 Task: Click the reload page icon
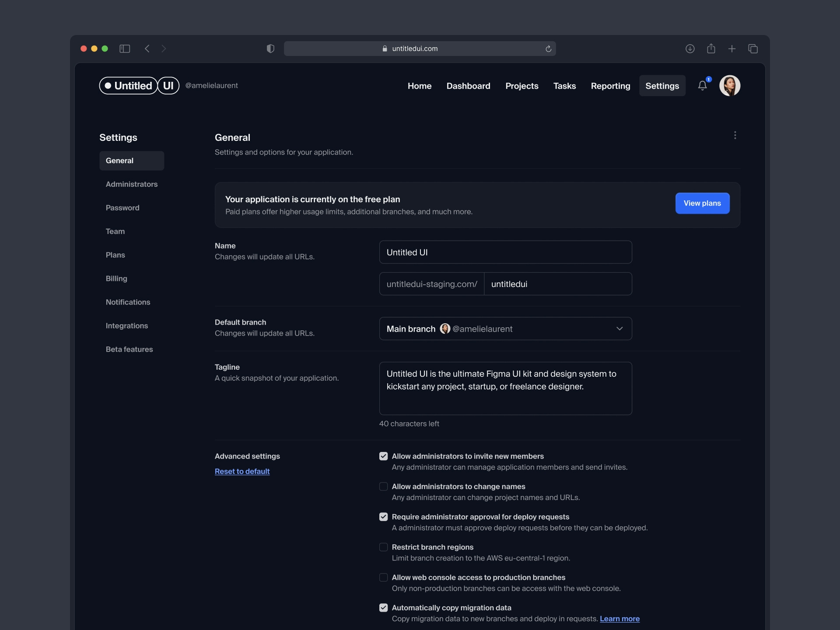pyautogui.click(x=548, y=49)
